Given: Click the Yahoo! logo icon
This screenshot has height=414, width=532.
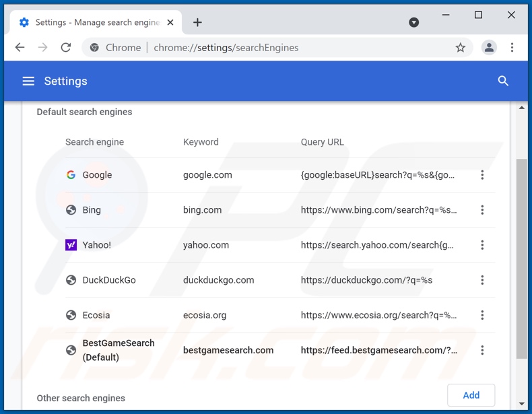Looking at the screenshot, I should click(71, 245).
